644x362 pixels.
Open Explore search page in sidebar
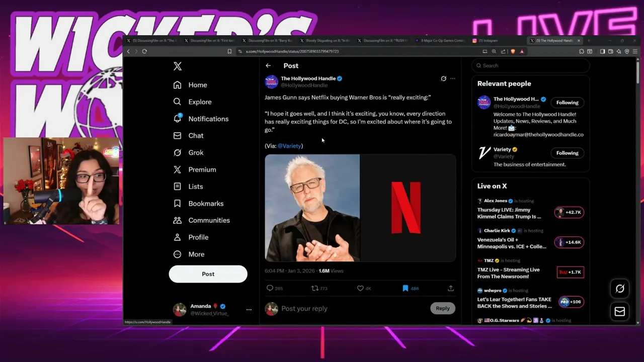pos(192,102)
